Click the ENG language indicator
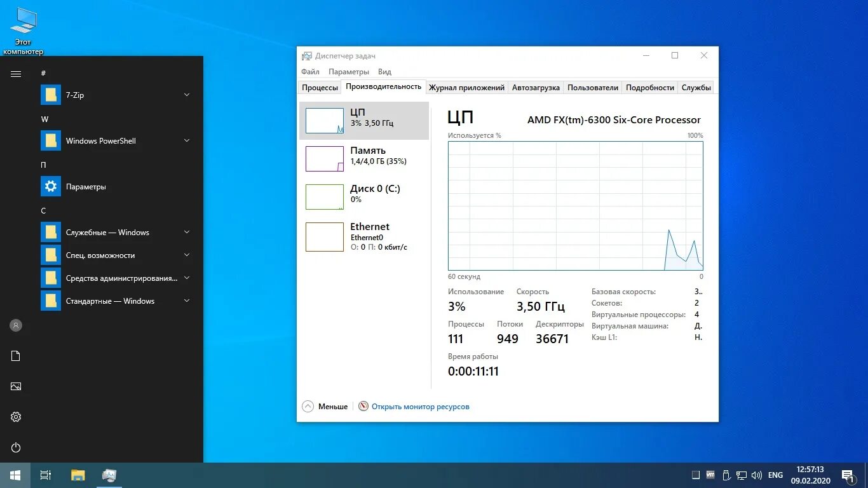 click(x=775, y=475)
